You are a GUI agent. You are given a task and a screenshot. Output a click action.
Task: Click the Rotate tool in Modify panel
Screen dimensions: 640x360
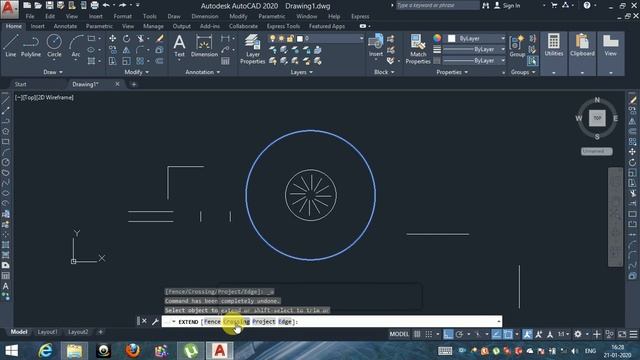point(127,38)
